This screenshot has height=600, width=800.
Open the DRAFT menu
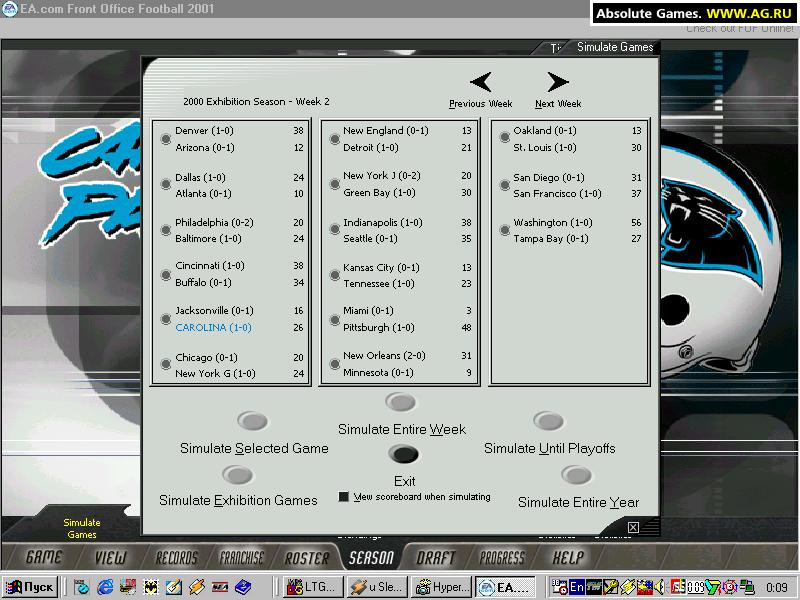point(436,557)
